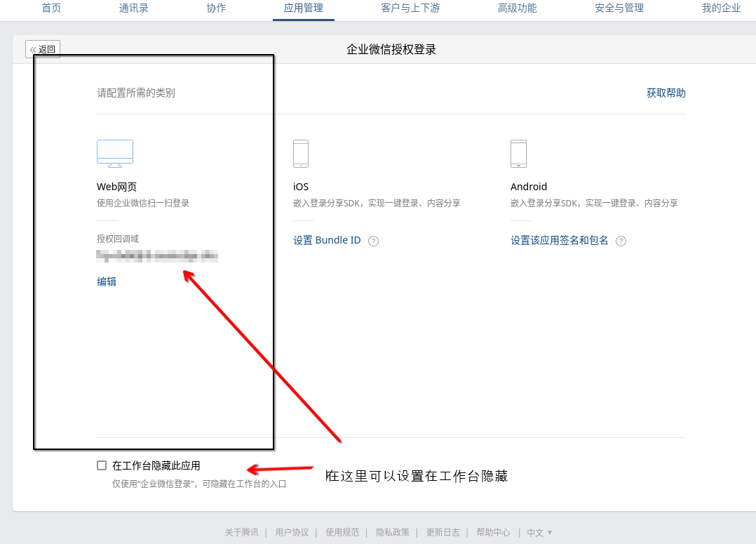
Task: Click 设置该应用签名和包名 link
Action: (559, 240)
